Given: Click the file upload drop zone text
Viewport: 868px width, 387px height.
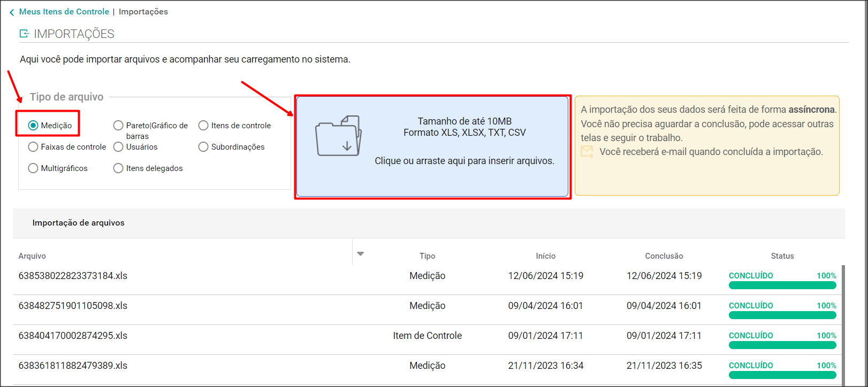Looking at the screenshot, I should coord(464,161).
